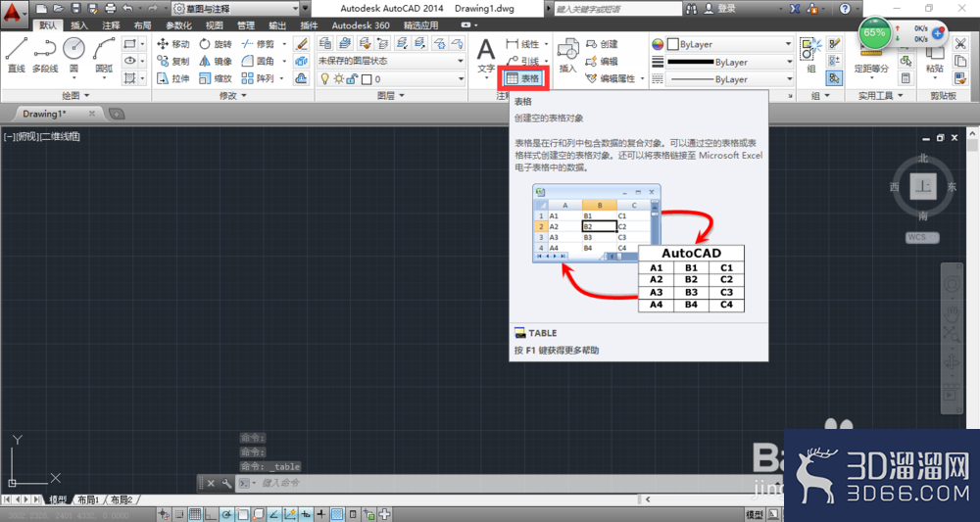Screen dimensions: 980x522
Task: Switch to the 注释 ribbon tab
Action: point(112,25)
